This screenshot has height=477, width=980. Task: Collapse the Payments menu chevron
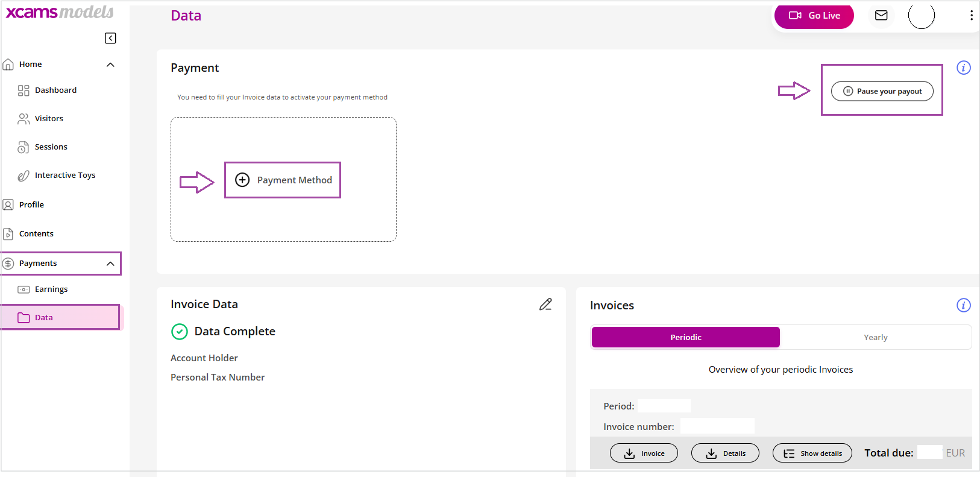110,264
